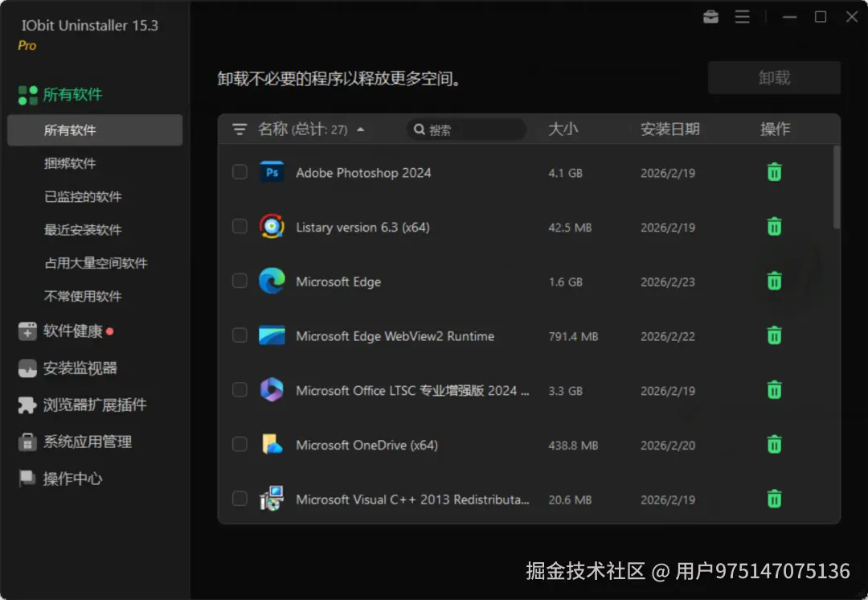The image size is (868, 600).
Task: Toggle the name column sort arrow
Action: pyautogui.click(x=361, y=129)
